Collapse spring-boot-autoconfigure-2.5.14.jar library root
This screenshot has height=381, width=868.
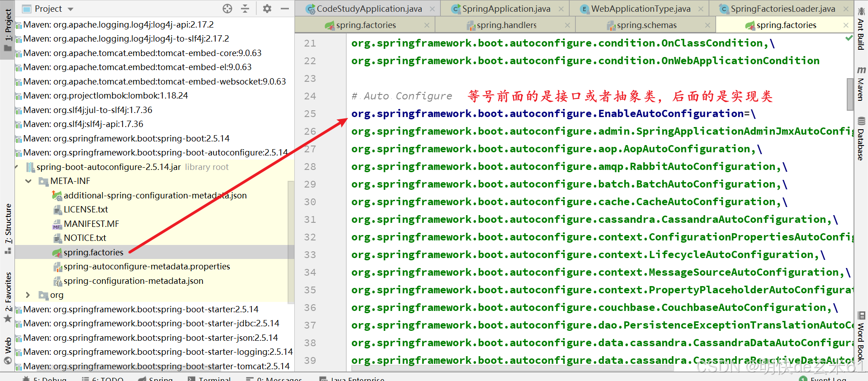tap(17, 167)
